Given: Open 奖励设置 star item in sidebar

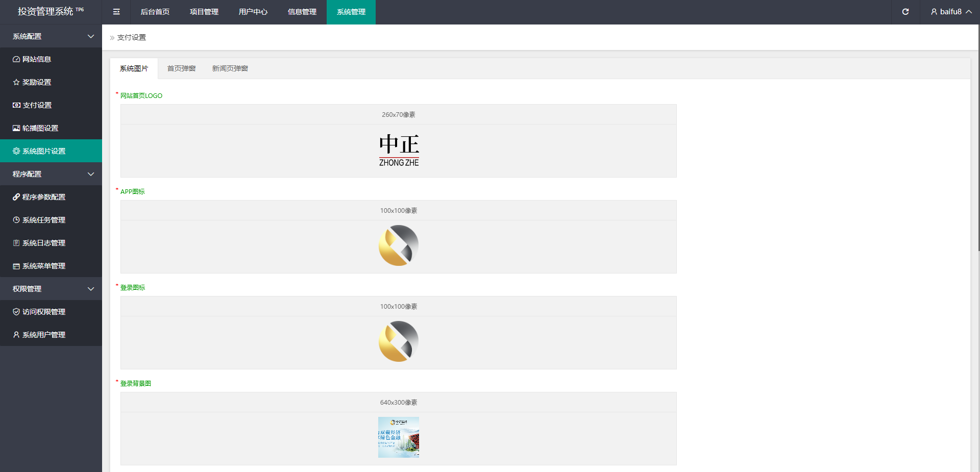Looking at the screenshot, I should [37, 82].
